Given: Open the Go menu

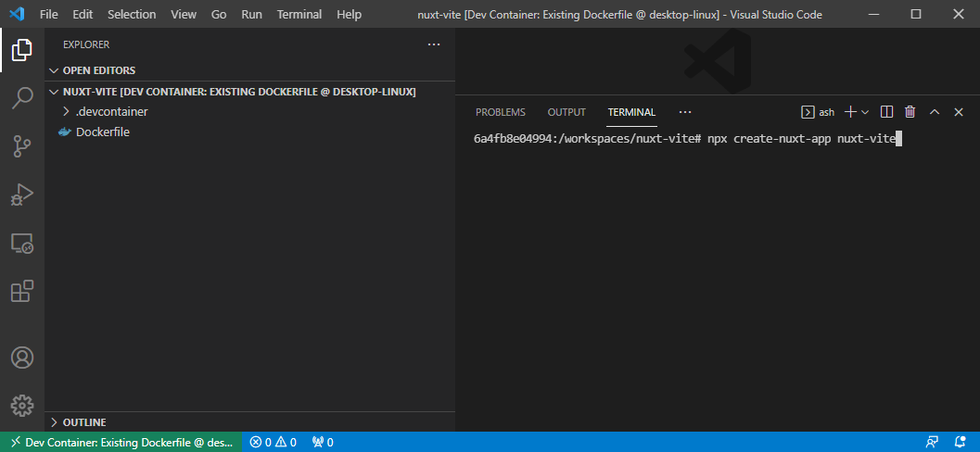Looking at the screenshot, I should click(x=219, y=15).
